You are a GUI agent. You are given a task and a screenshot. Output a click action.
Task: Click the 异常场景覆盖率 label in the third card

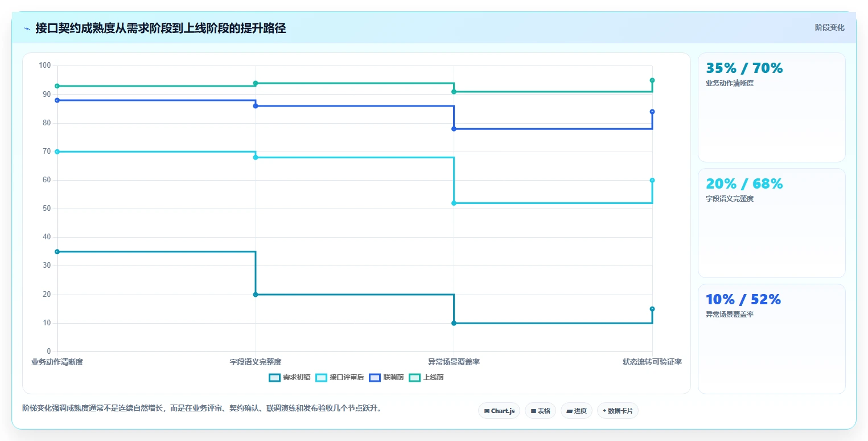(x=730, y=315)
